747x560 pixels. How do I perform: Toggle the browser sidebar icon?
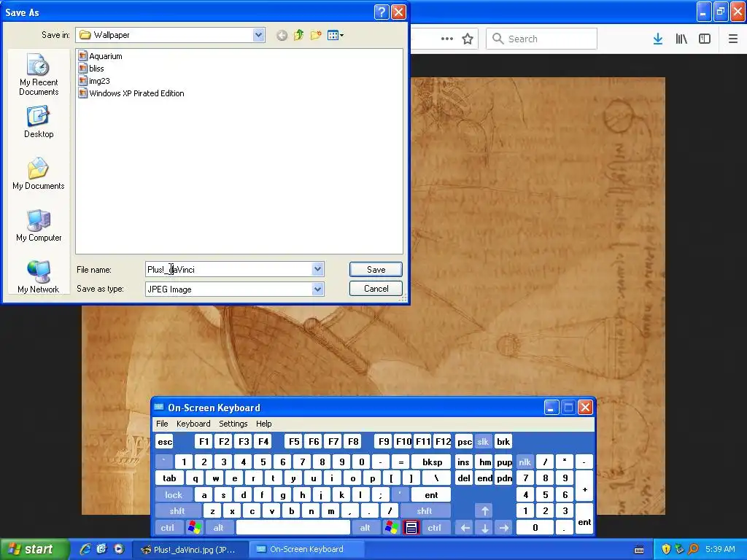tap(705, 39)
